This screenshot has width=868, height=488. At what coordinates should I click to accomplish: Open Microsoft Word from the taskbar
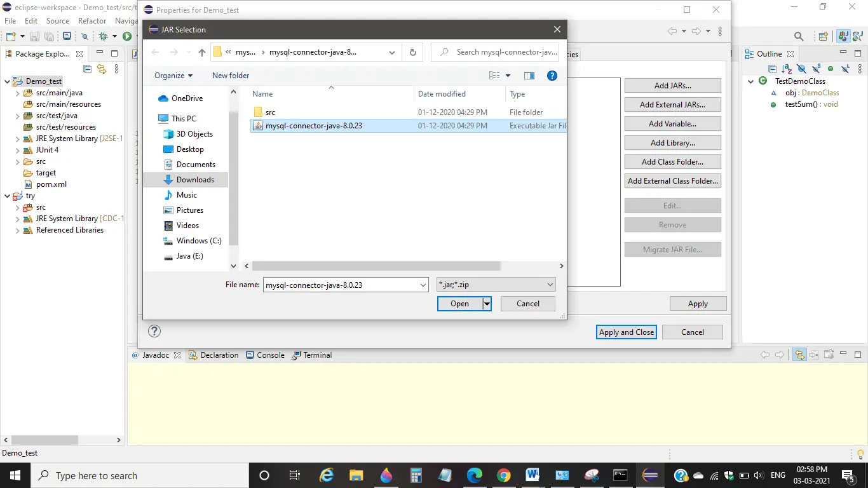pyautogui.click(x=532, y=475)
